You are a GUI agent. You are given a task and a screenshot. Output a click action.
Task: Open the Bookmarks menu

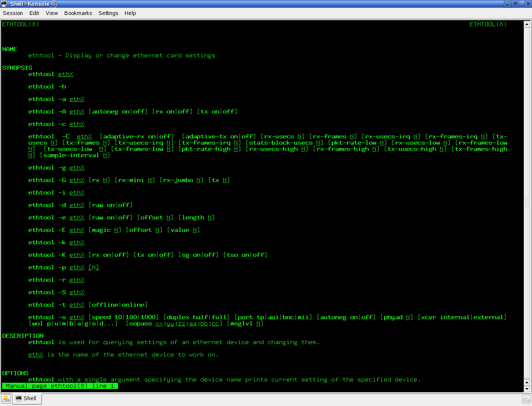pos(78,13)
